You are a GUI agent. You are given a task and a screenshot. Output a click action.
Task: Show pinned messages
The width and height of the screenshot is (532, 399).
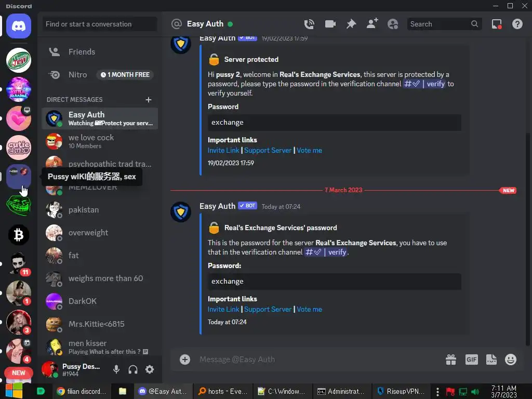(x=351, y=24)
